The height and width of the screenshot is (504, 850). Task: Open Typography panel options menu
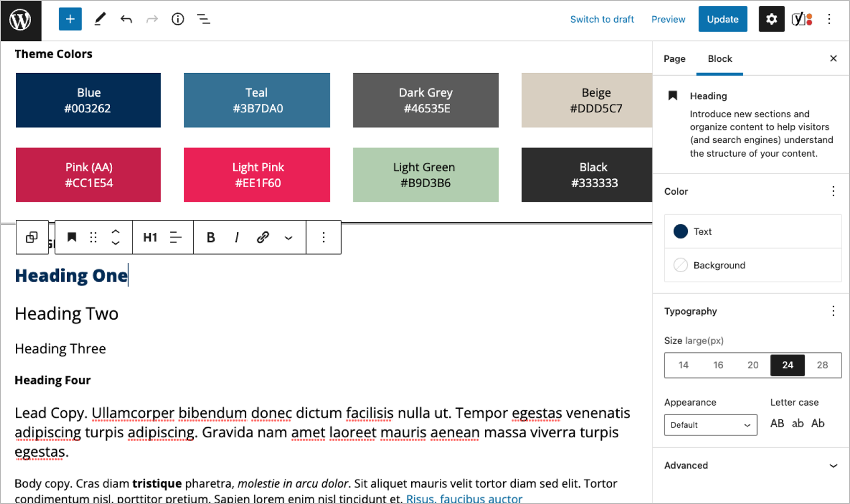coord(833,311)
